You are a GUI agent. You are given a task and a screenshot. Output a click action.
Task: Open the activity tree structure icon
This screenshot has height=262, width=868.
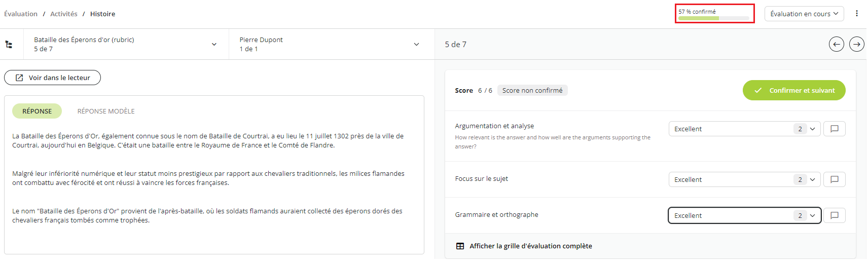9,45
